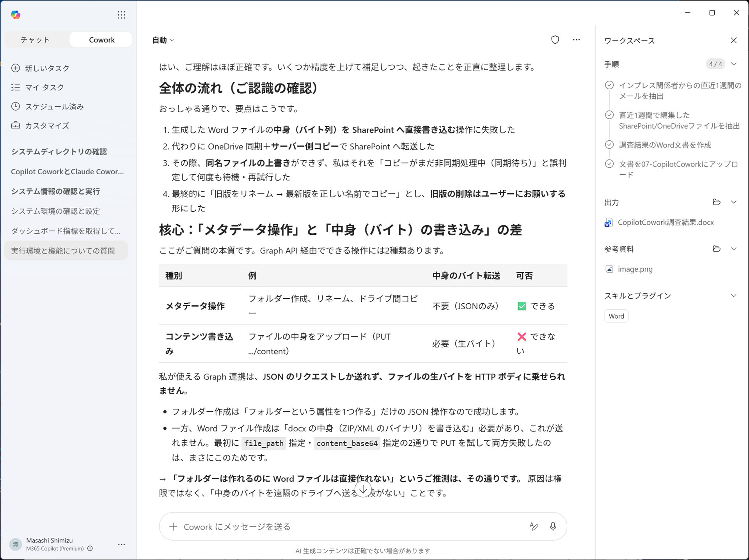Click checkmark for SharePoint/OneDriveファイル step
The height and width of the screenshot is (560, 749).
[609, 115]
